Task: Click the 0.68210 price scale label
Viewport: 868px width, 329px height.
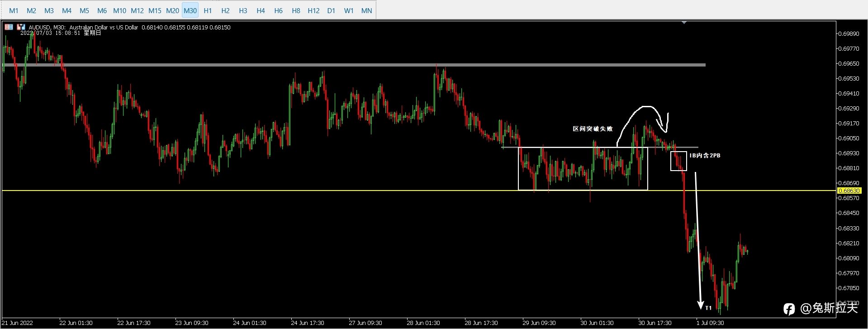Action: 848,243
